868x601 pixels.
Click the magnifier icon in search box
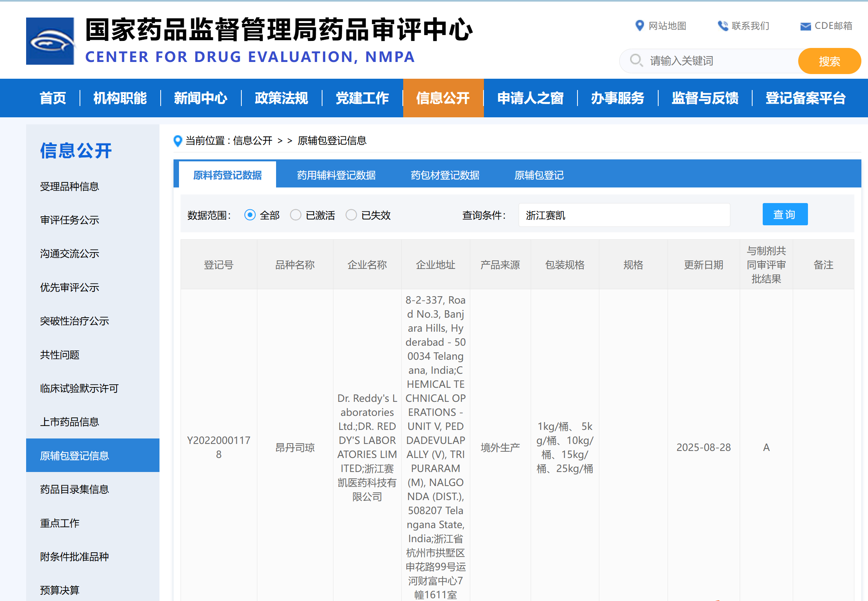[x=636, y=60]
